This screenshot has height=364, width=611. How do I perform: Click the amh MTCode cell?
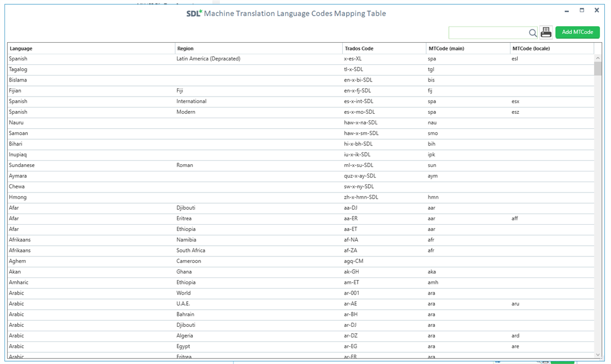point(433,282)
